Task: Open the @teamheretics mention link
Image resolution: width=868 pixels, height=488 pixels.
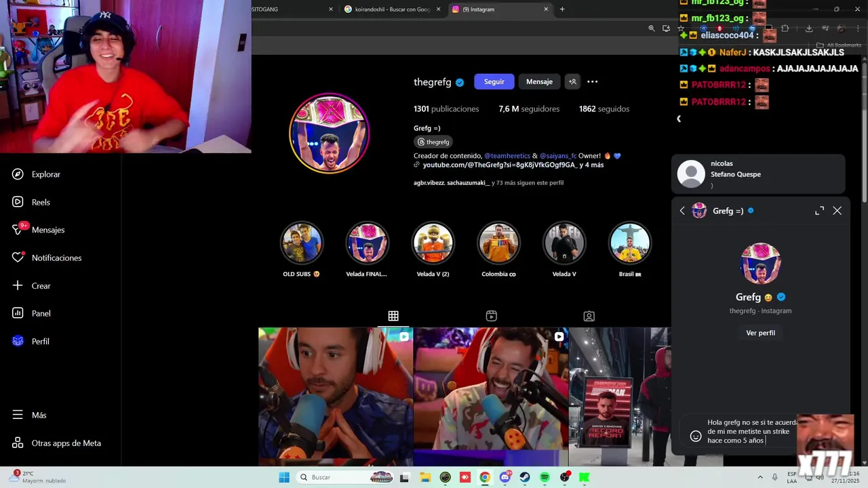Action: [507, 156]
